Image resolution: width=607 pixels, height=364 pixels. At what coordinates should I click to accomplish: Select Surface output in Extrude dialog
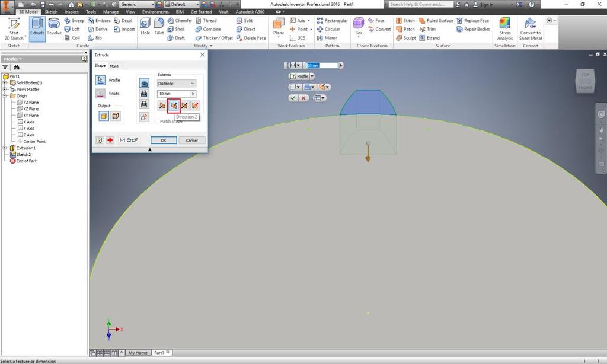116,116
